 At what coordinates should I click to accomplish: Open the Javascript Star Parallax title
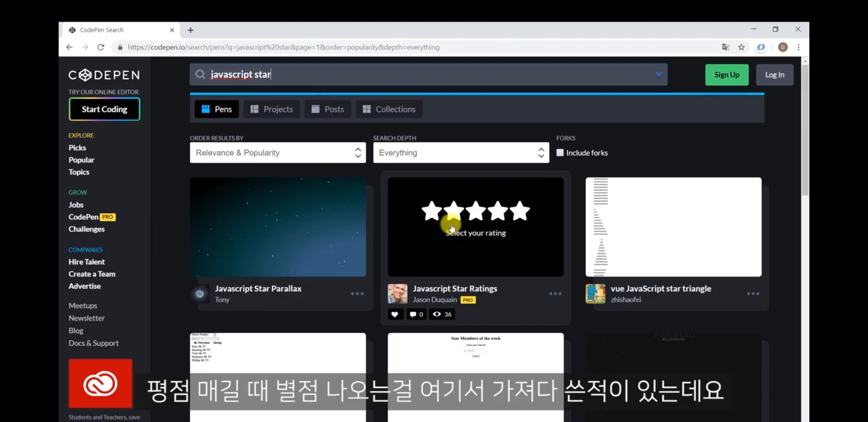coord(258,289)
